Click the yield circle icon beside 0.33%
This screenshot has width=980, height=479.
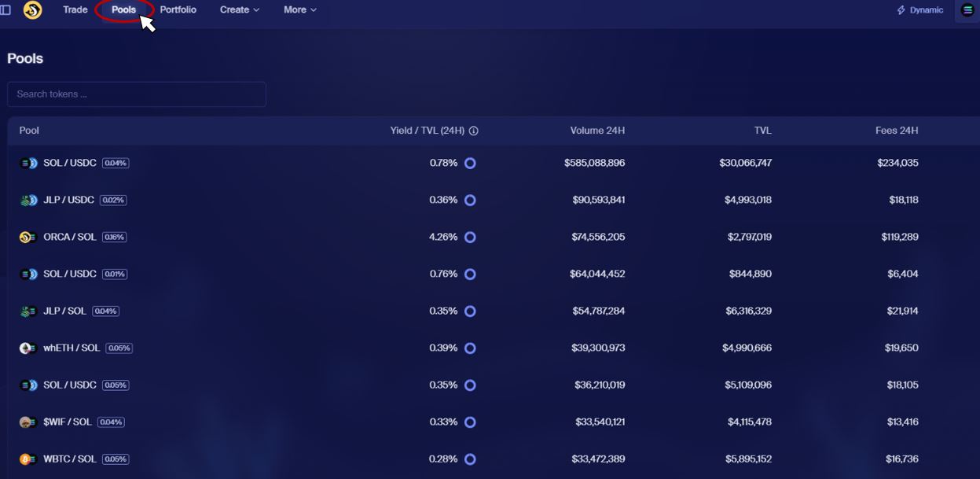tap(470, 422)
